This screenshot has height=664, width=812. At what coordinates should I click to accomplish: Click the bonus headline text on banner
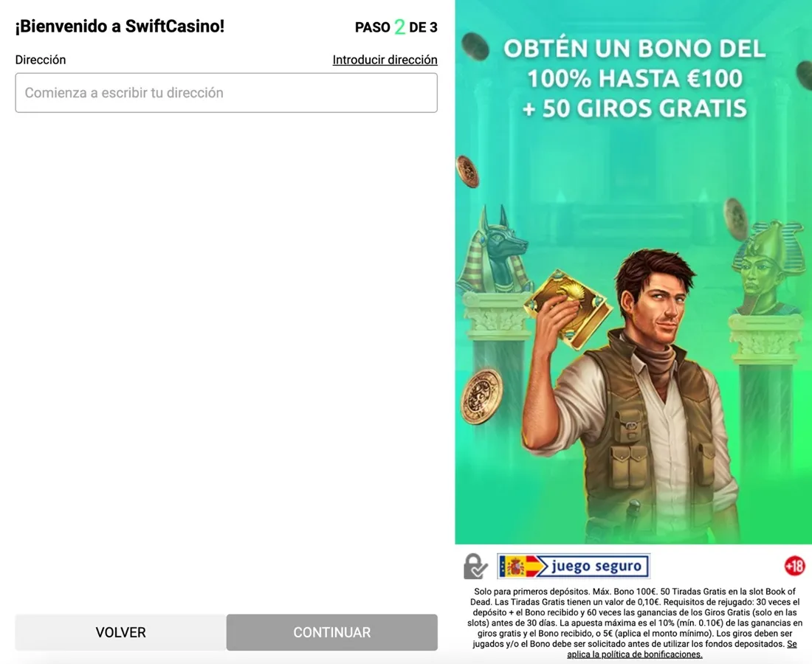(x=634, y=78)
